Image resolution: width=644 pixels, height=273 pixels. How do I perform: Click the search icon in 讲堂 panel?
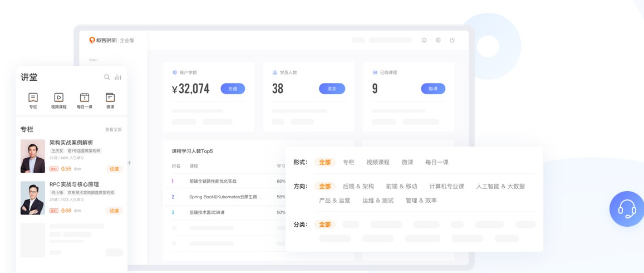[107, 77]
